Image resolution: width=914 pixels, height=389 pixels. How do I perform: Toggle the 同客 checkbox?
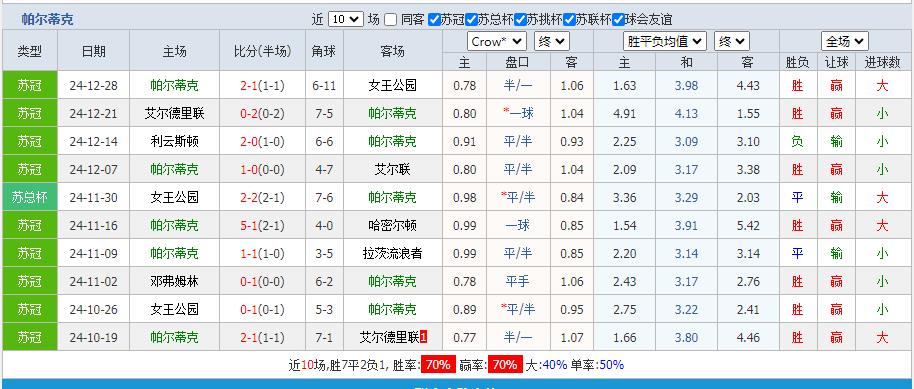coord(391,19)
